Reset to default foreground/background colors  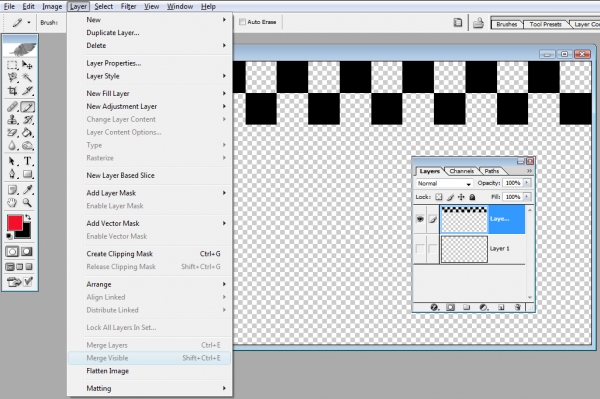(9, 236)
